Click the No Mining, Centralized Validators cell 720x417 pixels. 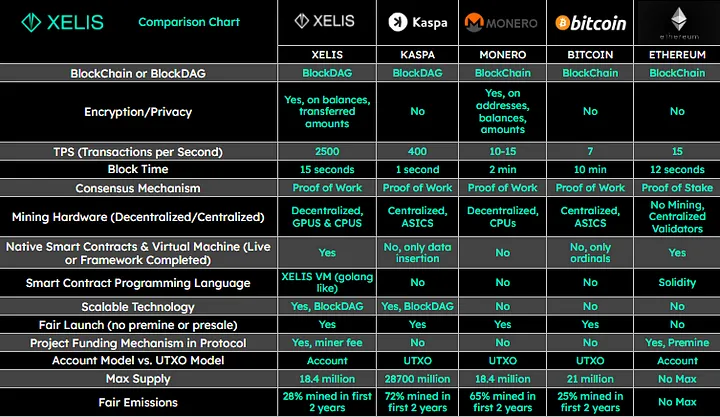[x=677, y=217]
